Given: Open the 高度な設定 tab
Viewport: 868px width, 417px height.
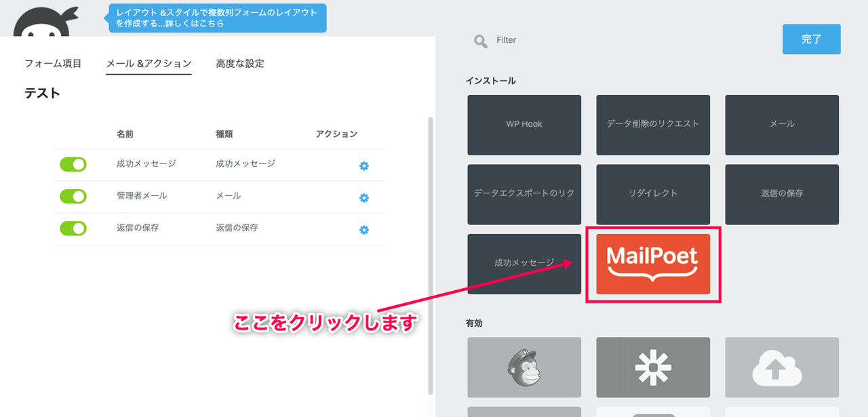Looking at the screenshot, I should (x=240, y=64).
